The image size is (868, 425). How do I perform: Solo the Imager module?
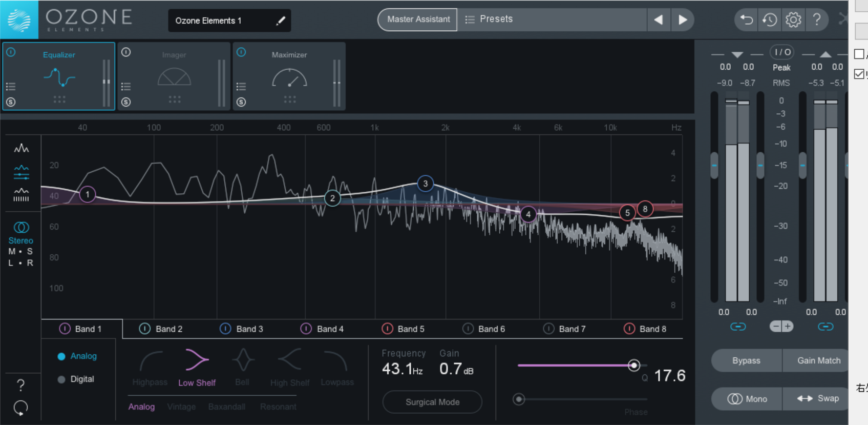tap(126, 102)
